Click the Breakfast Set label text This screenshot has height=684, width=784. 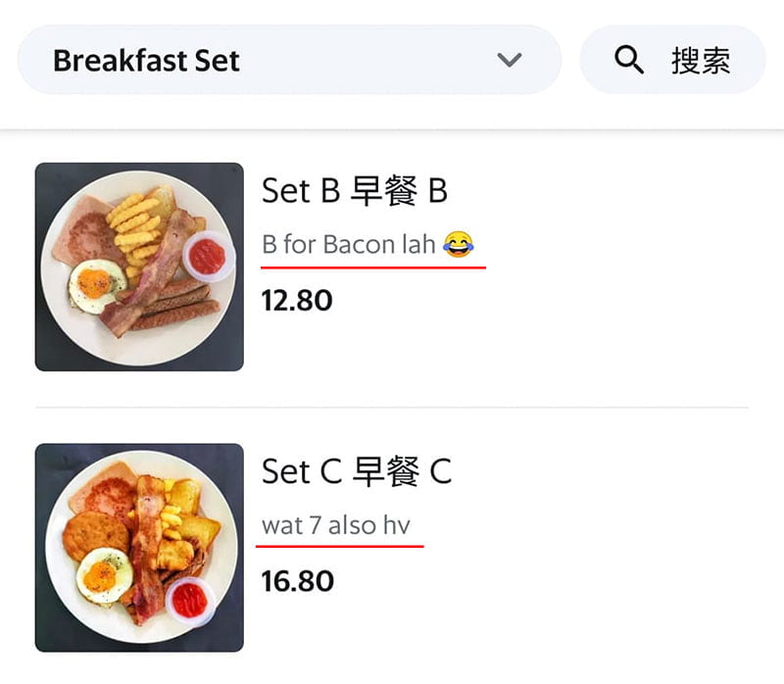point(146,61)
